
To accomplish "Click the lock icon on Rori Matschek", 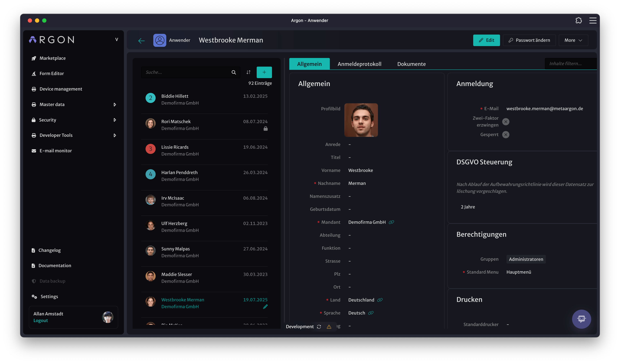I will click(265, 129).
